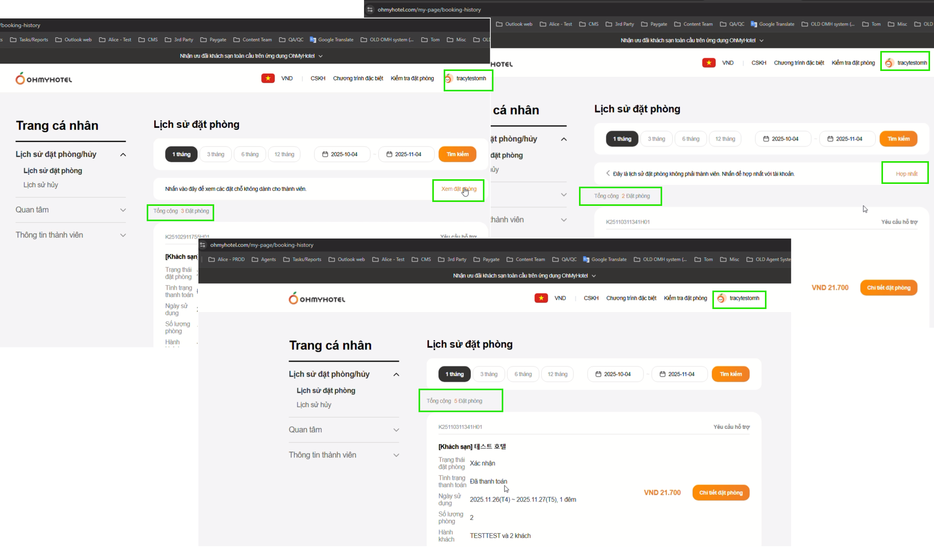934x560 pixels.
Task: Click 2025-11-04 end date field on the 5 Đặt phòng page
Action: [x=679, y=374]
